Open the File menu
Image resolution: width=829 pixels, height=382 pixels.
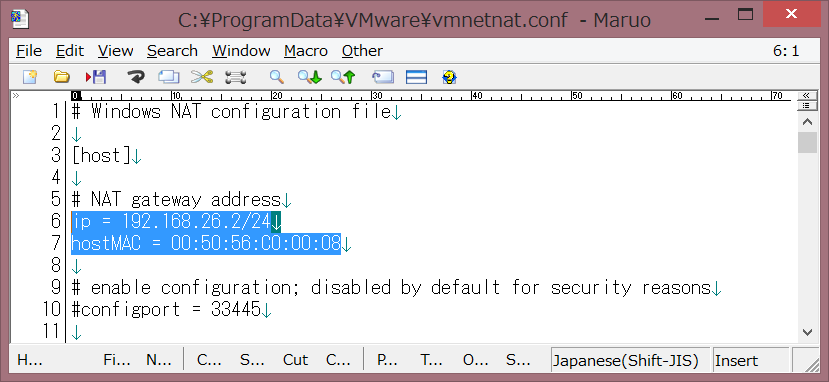pos(29,51)
